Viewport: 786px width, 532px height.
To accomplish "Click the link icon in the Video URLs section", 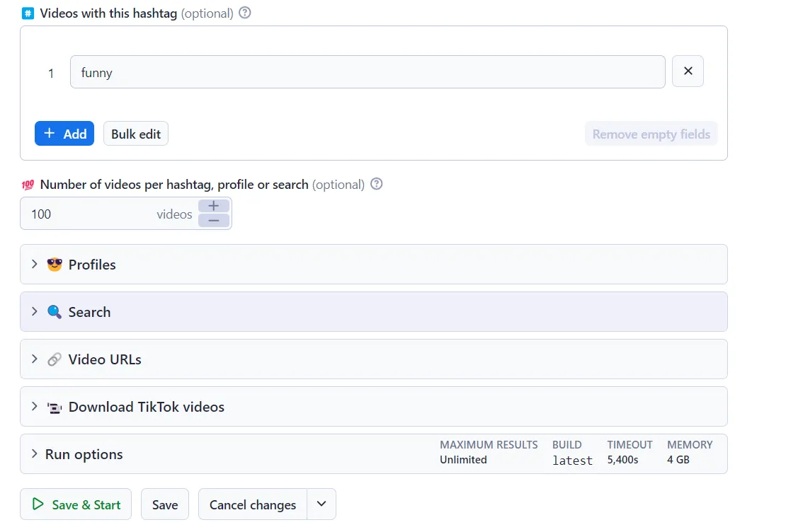I will [55, 359].
